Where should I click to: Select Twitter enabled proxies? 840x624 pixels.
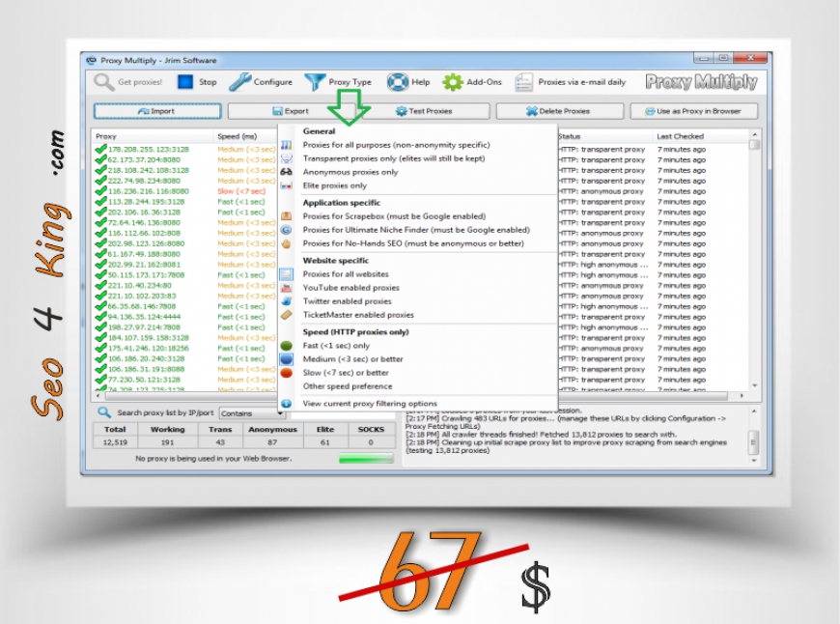pyautogui.click(x=348, y=301)
